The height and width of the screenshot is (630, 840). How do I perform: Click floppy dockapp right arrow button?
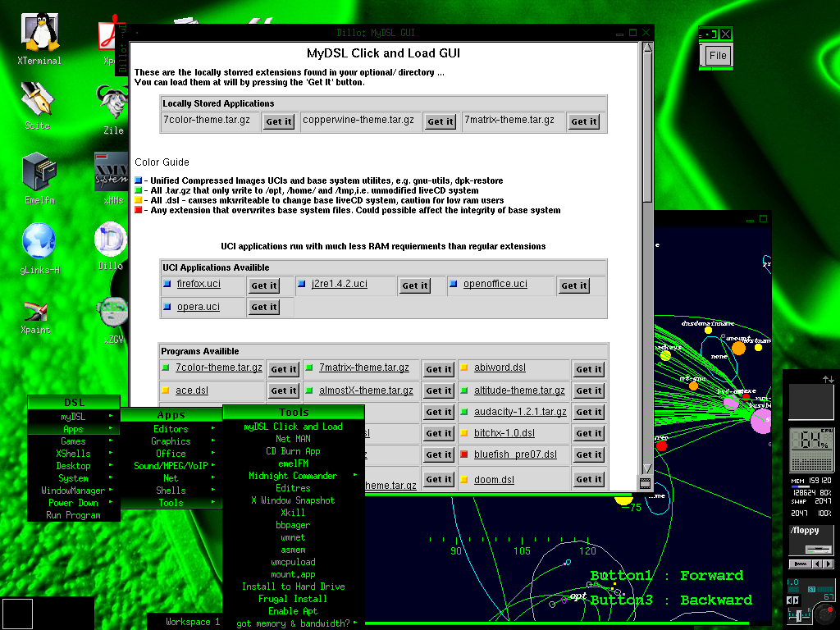pyautogui.click(x=829, y=564)
